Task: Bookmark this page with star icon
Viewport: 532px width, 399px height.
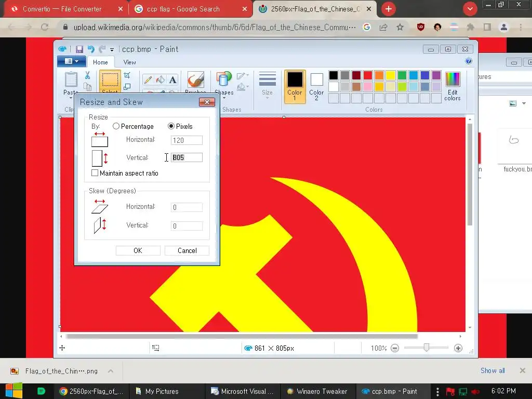Action: tap(400, 27)
